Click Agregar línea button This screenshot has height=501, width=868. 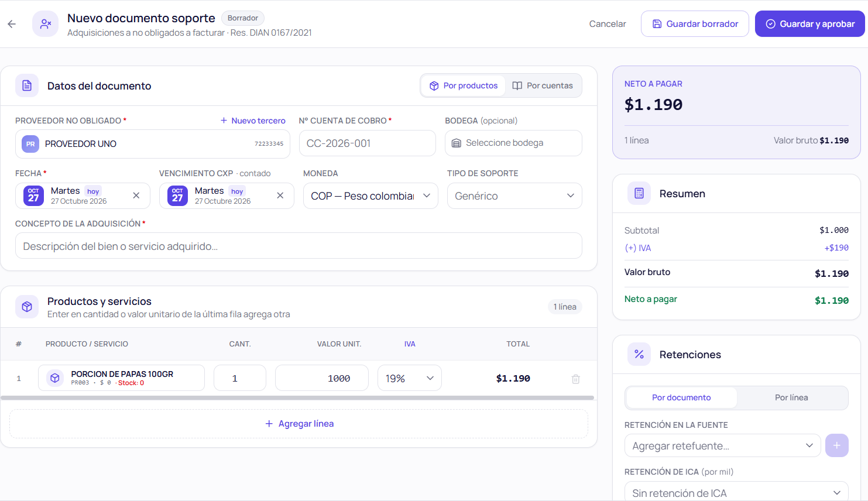[299, 424]
